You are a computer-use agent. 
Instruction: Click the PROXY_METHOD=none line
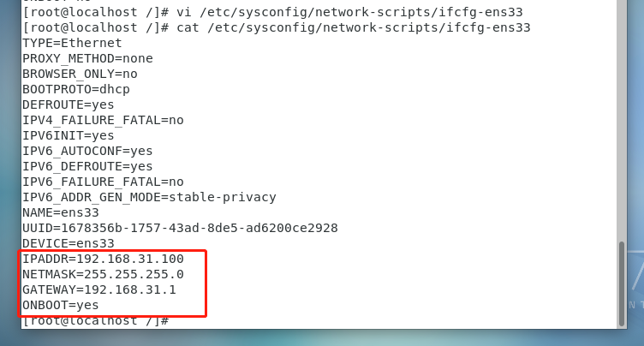(87, 58)
